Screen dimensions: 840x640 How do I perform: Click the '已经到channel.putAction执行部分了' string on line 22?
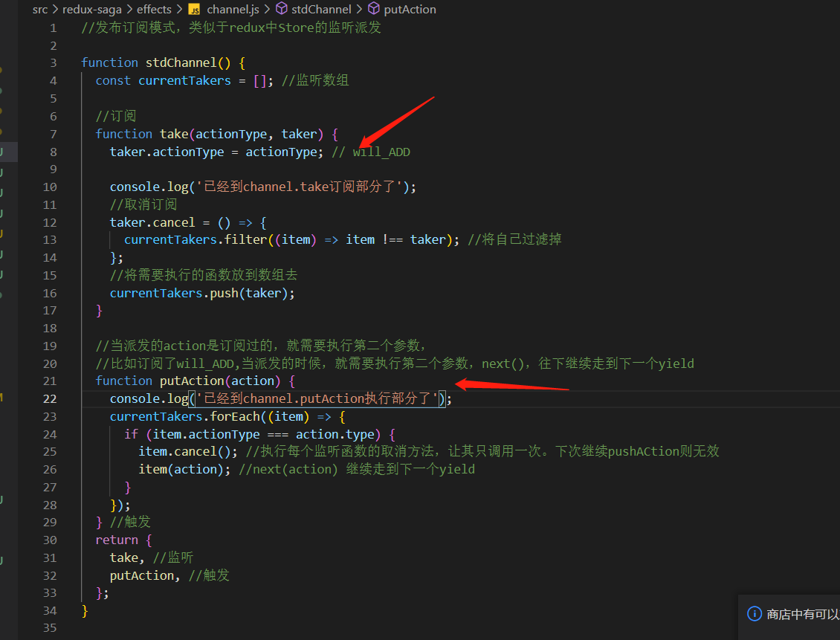pyautogui.click(x=317, y=398)
